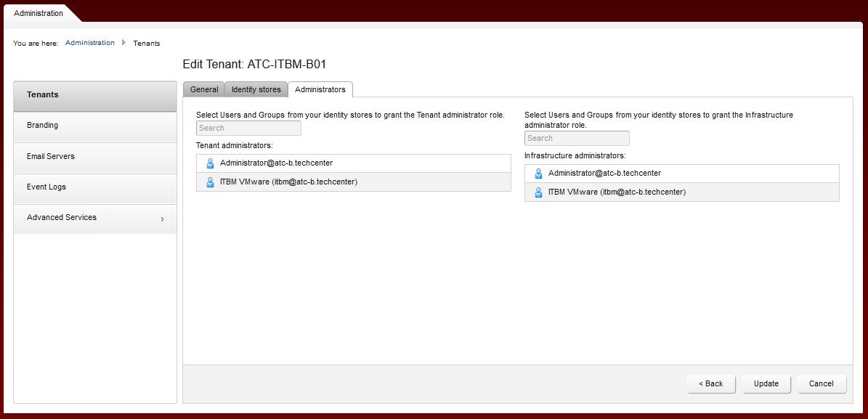Expand Advanced Services using its chevron arrow

click(162, 219)
